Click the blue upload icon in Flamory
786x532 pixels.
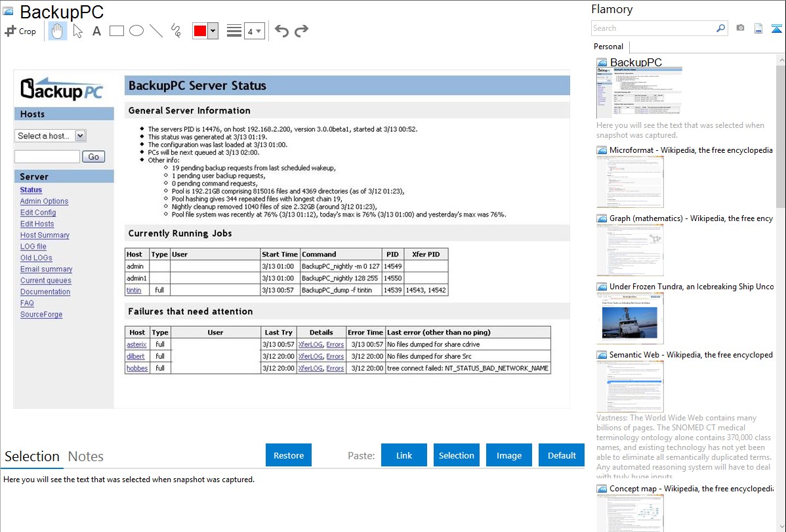coord(776,28)
